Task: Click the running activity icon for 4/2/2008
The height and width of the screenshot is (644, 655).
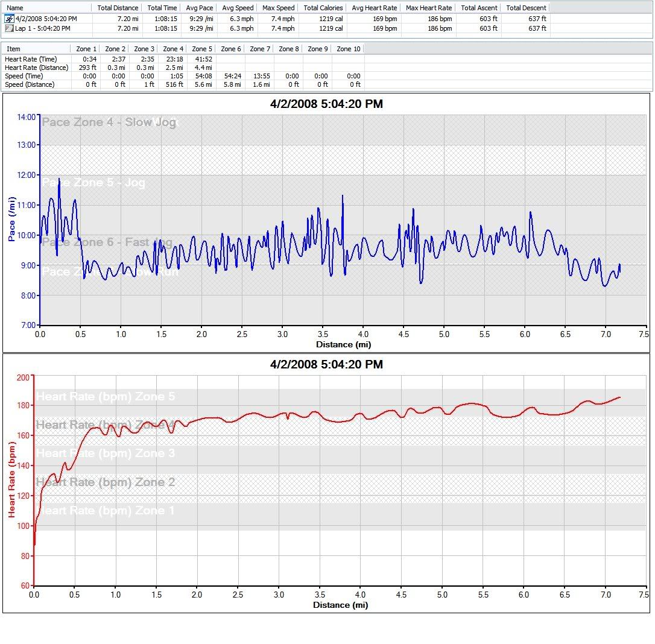Action: click(x=9, y=19)
